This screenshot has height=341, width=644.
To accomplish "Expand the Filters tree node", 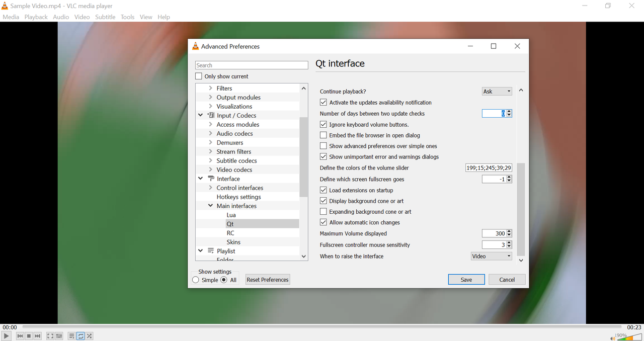I will pos(210,88).
